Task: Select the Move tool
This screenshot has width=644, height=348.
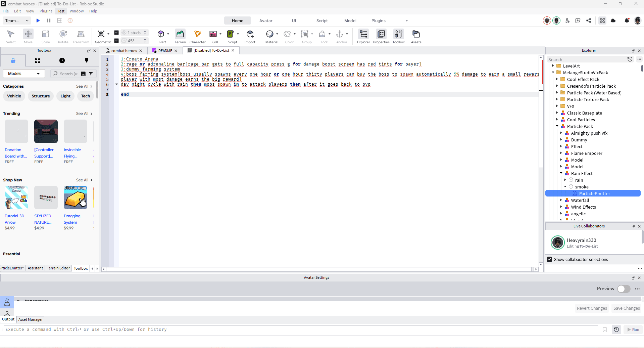Action: 28,36
